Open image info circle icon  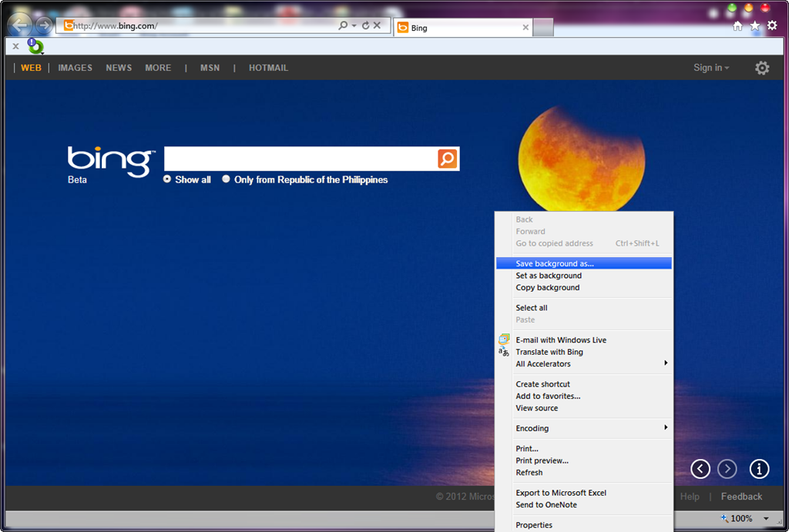point(759,468)
